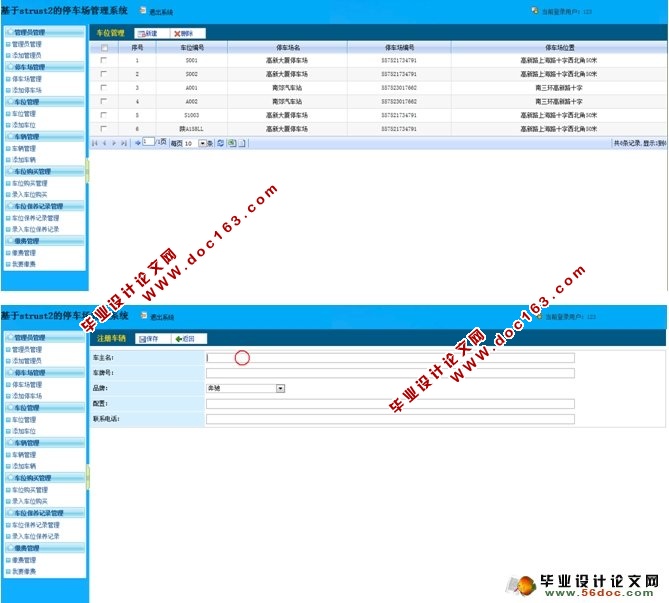The height and width of the screenshot is (603, 669).
Task: Click blue jump-to-page arrow in pager
Action: pos(138,143)
